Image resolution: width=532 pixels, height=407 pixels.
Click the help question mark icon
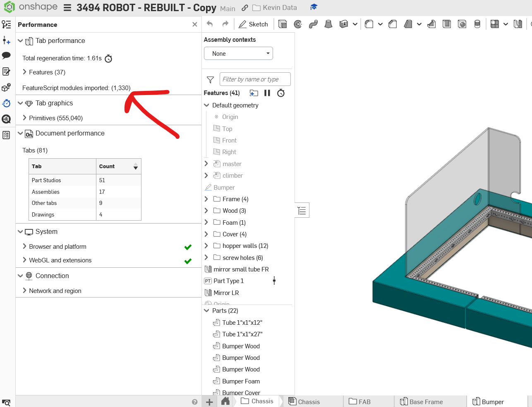195,402
